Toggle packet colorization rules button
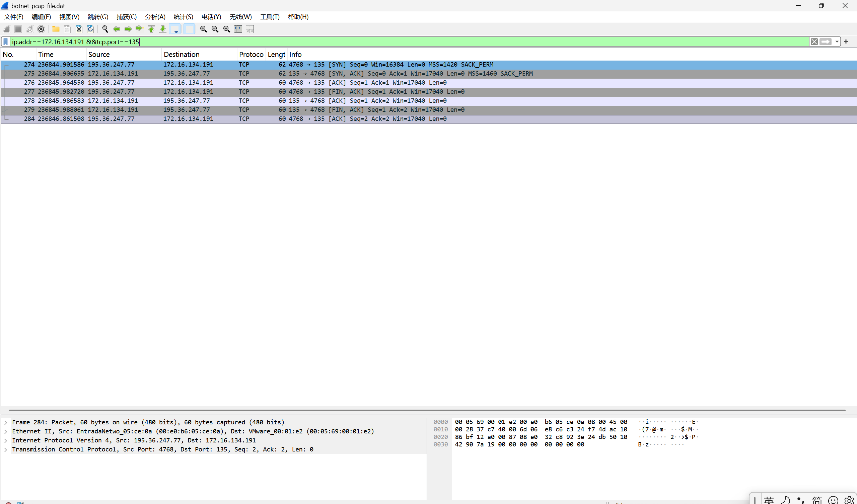Screen dimensions: 857x504 [x=189, y=29]
